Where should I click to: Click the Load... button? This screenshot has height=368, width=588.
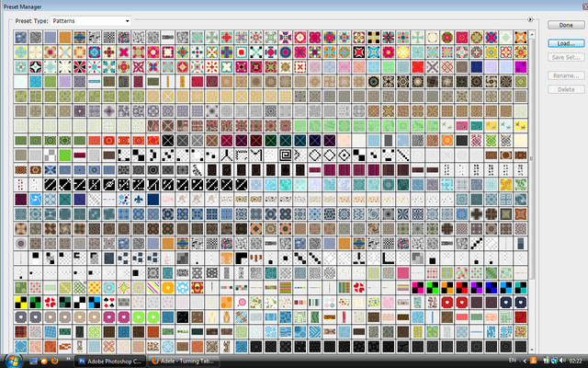(x=566, y=43)
